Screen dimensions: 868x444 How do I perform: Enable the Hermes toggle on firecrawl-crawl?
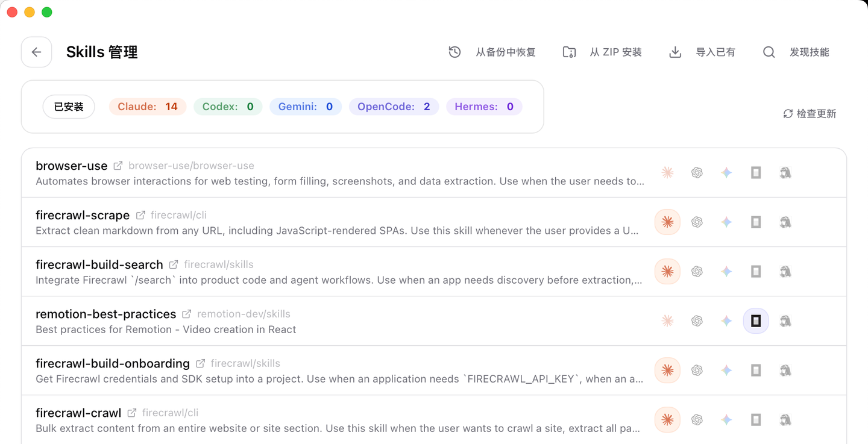point(785,420)
